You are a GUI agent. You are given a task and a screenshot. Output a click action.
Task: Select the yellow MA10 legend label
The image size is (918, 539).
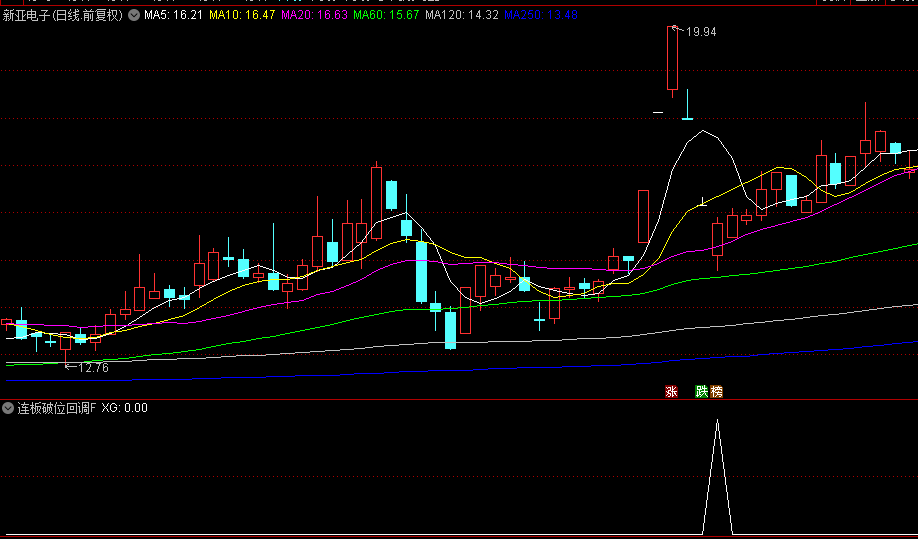tap(241, 16)
